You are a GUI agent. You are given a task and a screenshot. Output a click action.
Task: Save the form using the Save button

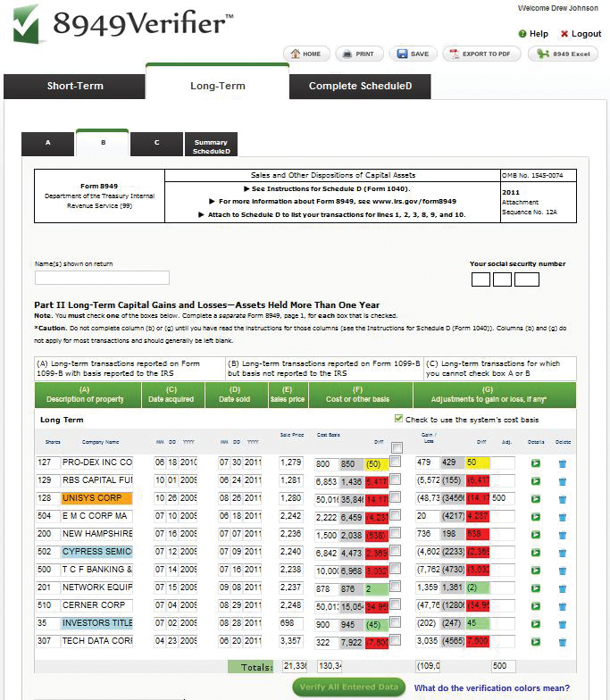pos(414,54)
